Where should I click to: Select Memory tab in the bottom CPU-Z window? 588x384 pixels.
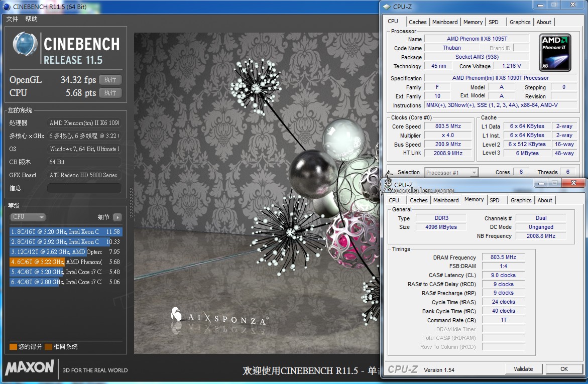[474, 199]
